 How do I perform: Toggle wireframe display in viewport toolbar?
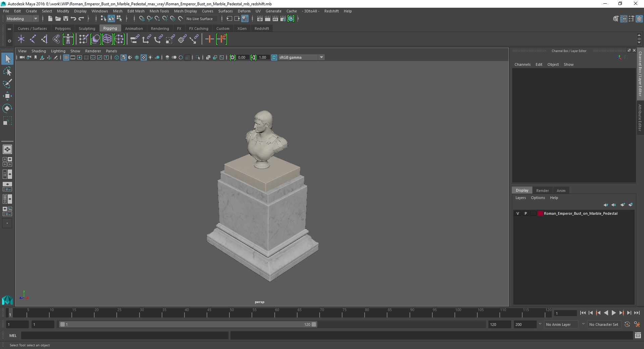pyautogui.click(x=117, y=57)
